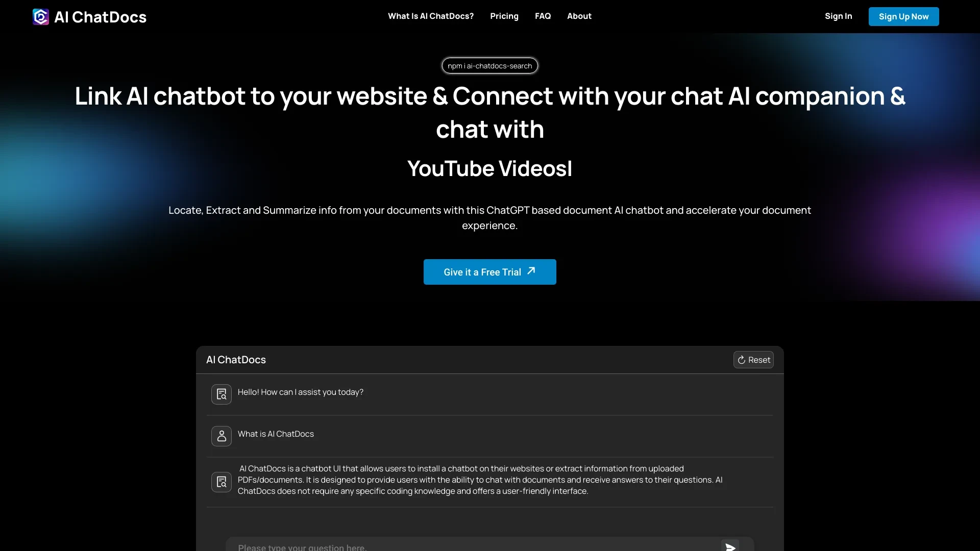The height and width of the screenshot is (551, 980).
Task: Select the Pricing menu item
Action: pos(504,16)
